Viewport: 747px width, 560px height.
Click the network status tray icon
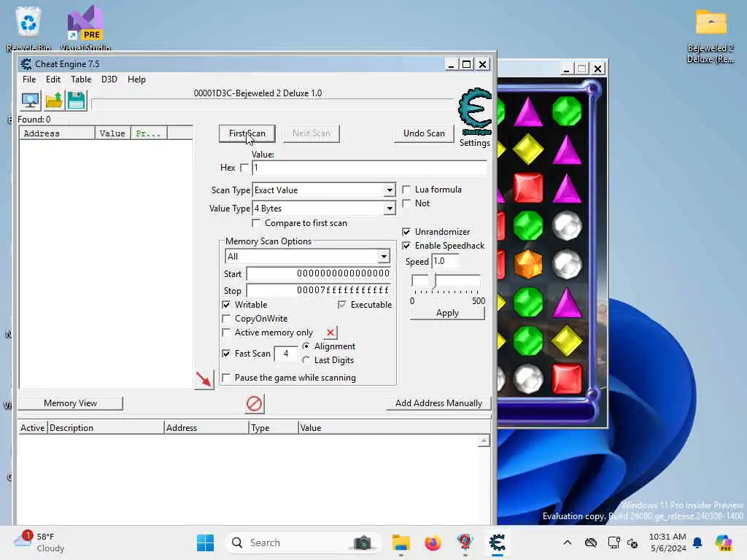point(614,542)
